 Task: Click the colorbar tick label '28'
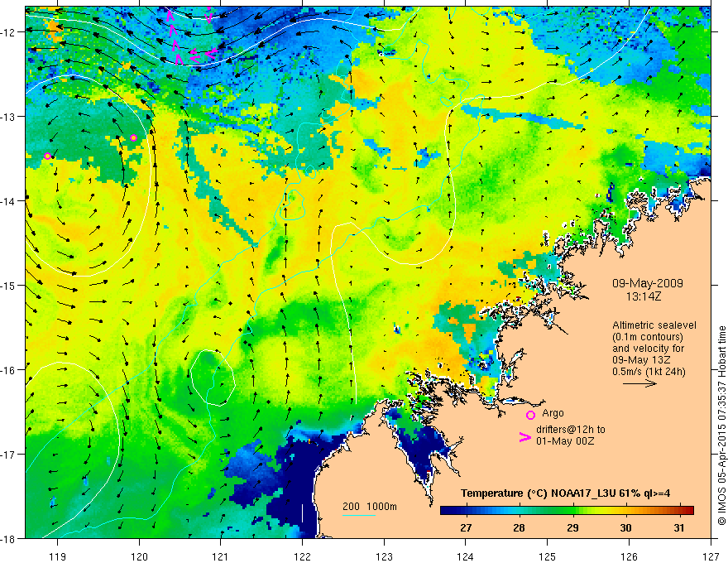(519, 527)
